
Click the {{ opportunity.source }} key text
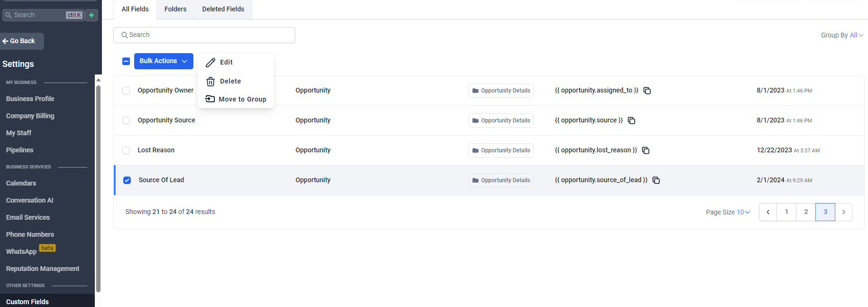[589, 121]
